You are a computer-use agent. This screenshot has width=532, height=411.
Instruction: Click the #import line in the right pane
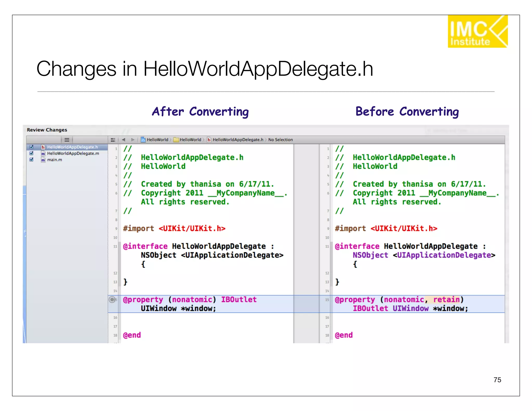point(386,229)
